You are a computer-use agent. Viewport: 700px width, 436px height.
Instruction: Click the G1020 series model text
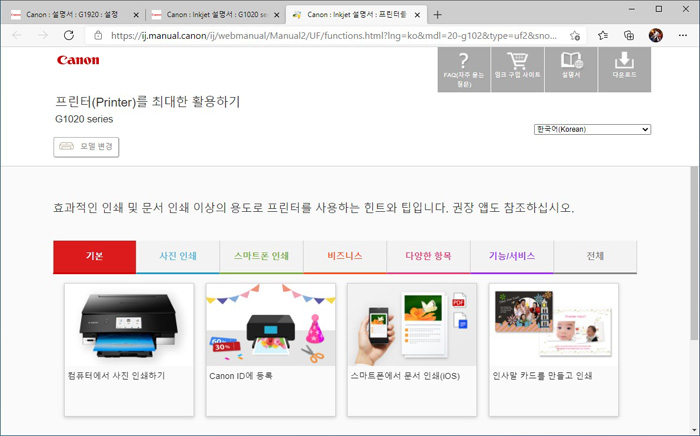[84, 119]
